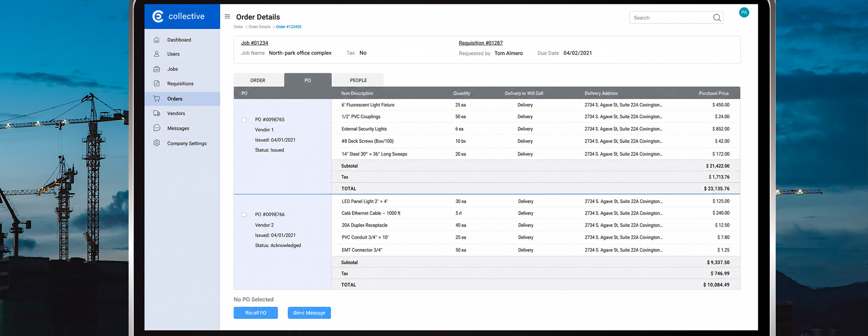The height and width of the screenshot is (336, 868).
Task: Click the Vendor 2 label
Action: (x=264, y=225)
